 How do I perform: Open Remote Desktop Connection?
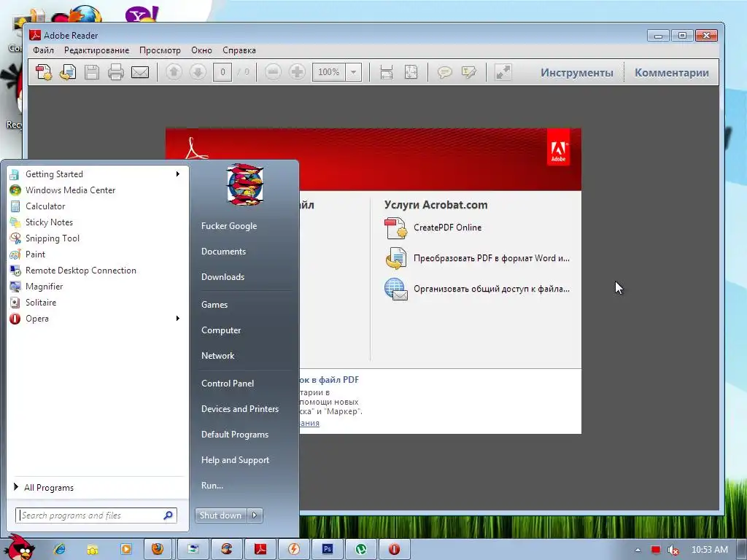(98, 271)
